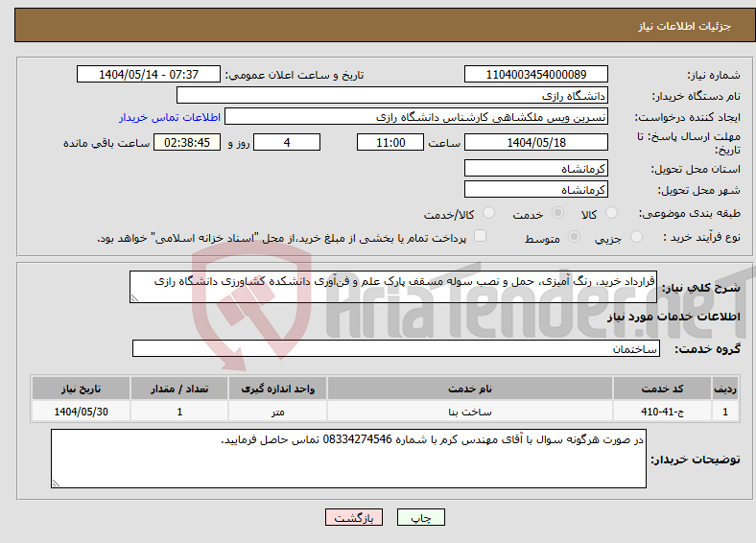Click the واحد اندازه گیری column header
This screenshot has height=543, width=756.
tap(277, 389)
